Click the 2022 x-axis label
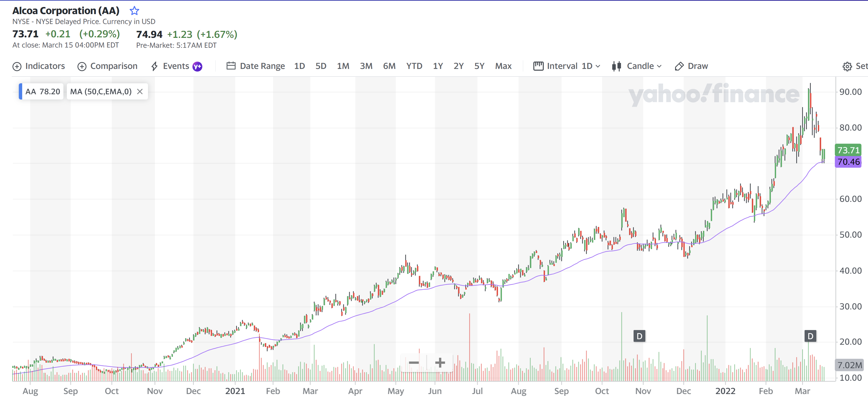This screenshot has height=405, width=868. click(725, 391)
